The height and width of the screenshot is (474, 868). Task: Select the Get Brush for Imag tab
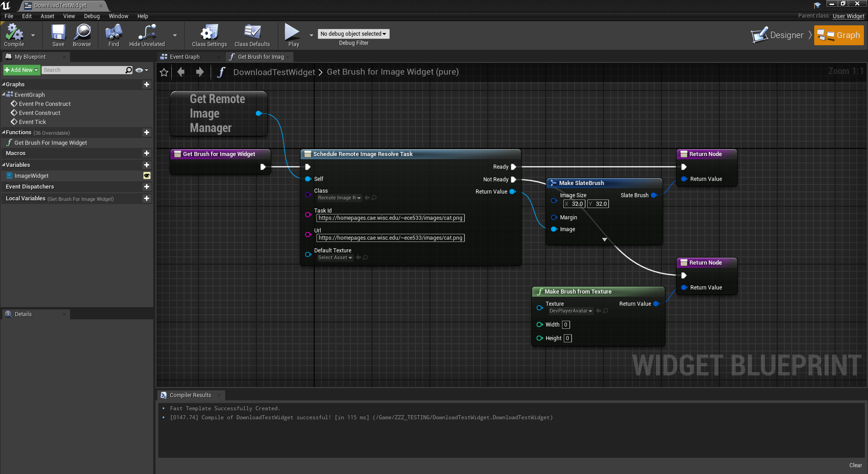(x=259, y=57)
